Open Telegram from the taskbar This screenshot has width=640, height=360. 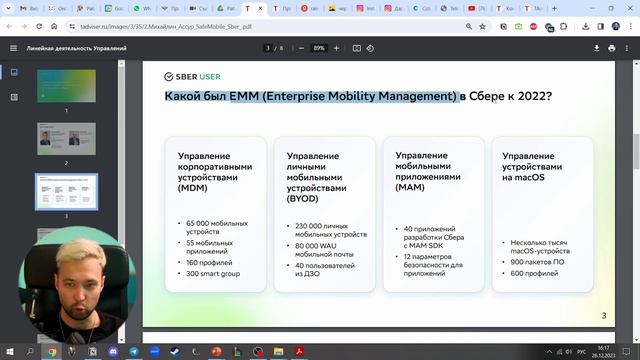(134, 351)
